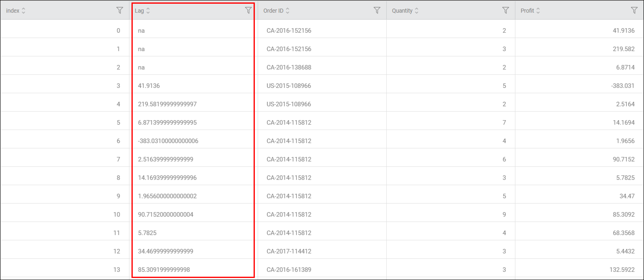Select Lag value 90.71520000000004

click(166, 214)
